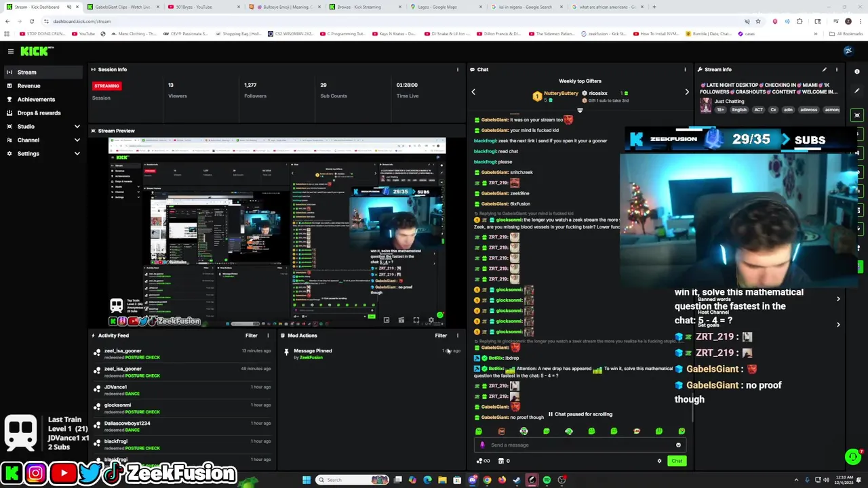Click the green Chat send button

[x=677, y=461]
